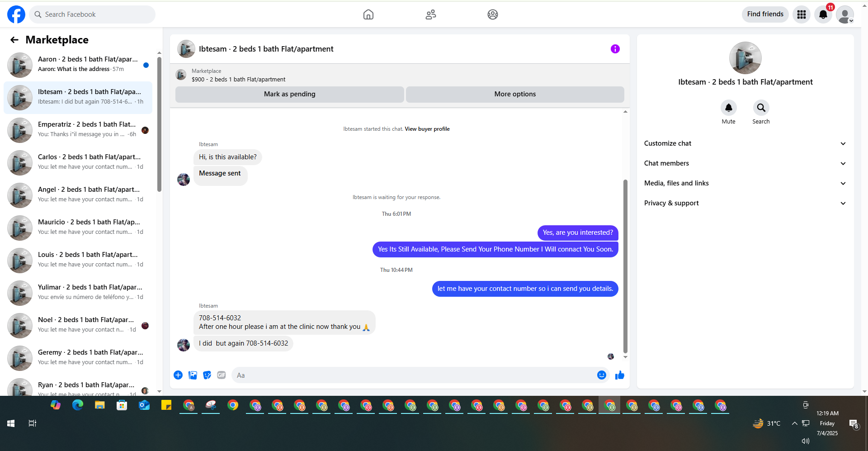Click the Facebook logo
868x451 pixels.
(x=16, y=14)
